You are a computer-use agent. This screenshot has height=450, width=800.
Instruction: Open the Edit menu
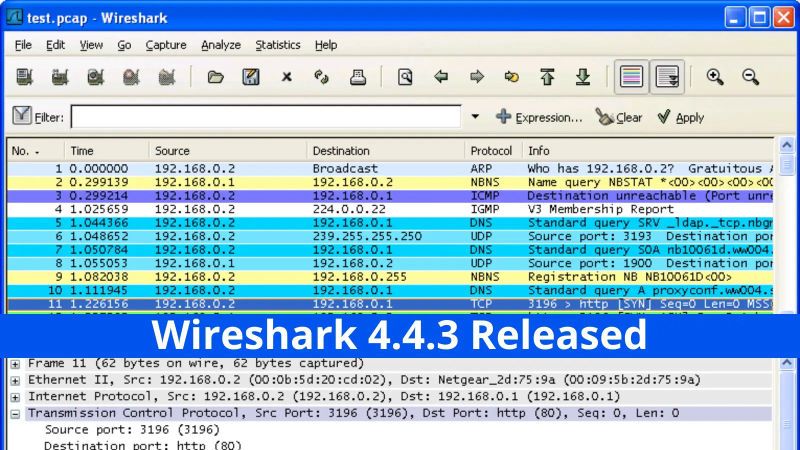(x=55, y=45)
